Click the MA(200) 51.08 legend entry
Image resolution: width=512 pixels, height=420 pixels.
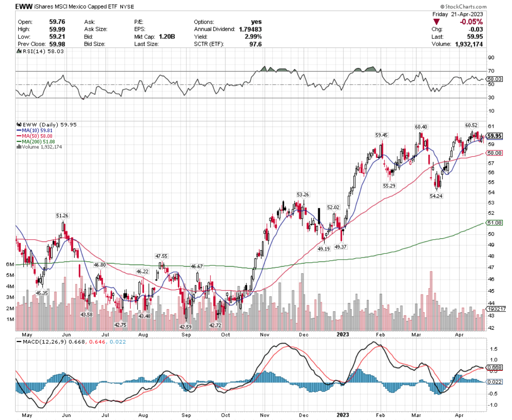tap(35, 142)
